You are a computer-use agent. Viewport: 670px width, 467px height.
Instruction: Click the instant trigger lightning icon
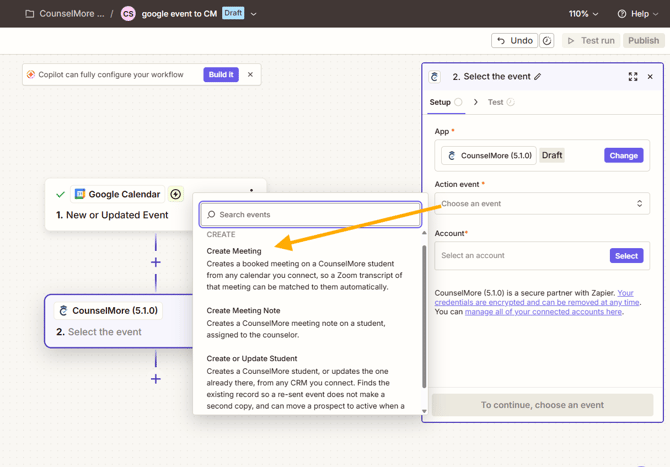click(176, 194)
